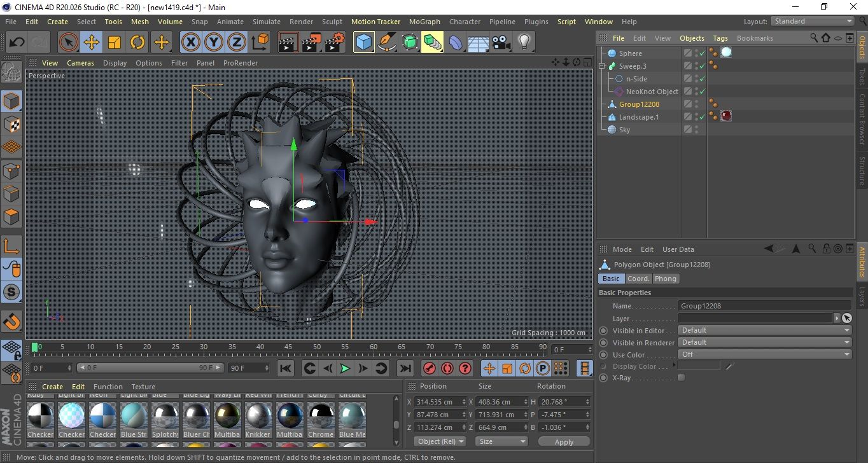Viewport: 868px width, 463px height.
Task: Click the Render to Picture Viewer icon
Action: pyautogui.click(x=311, y=43)
